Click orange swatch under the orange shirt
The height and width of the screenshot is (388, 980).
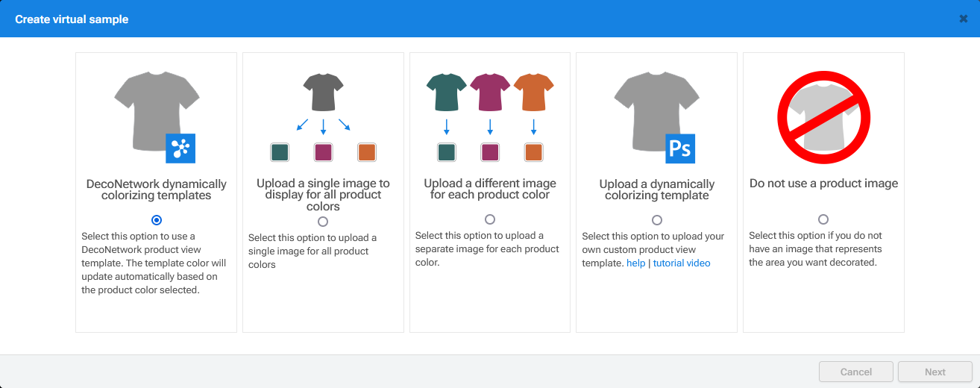pos(533,152)
